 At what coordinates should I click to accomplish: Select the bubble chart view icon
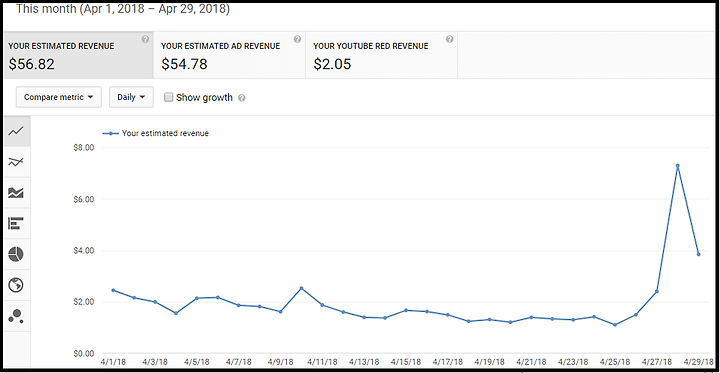pos(17,316)
